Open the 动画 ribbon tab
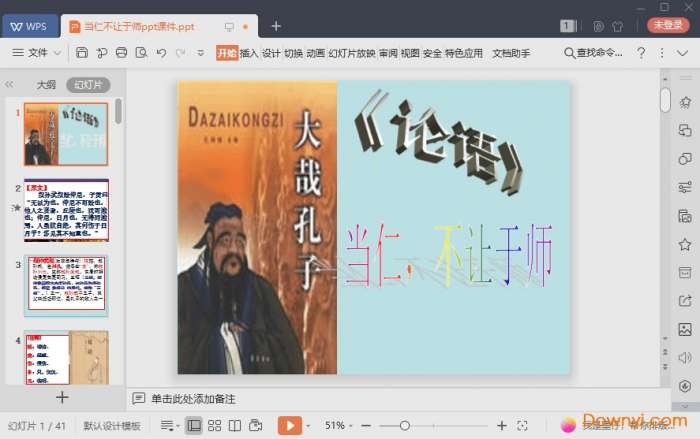Image resolution: width=700 pixels, height=439 pixels. (x=315, y=53)
